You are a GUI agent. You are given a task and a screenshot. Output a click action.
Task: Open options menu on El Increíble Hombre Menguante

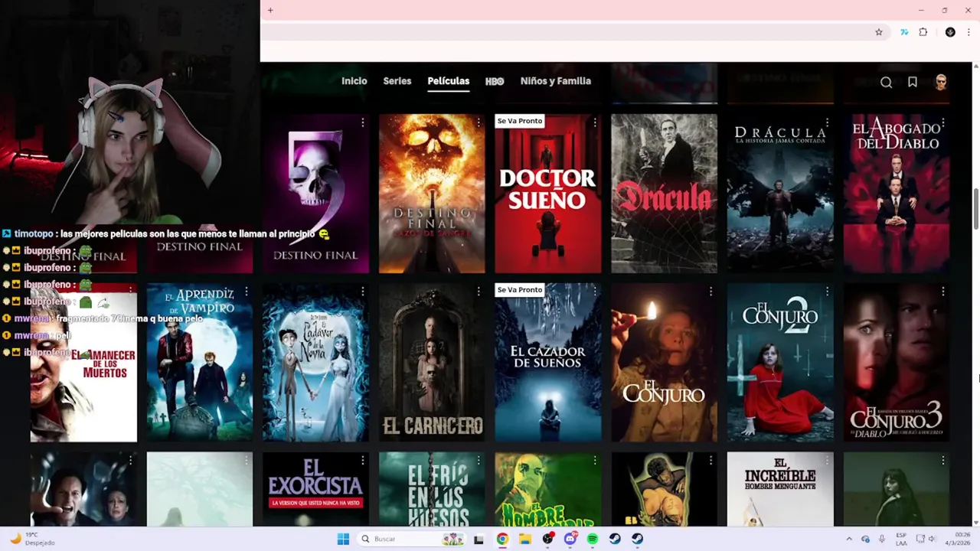click(x=827, y=461)
